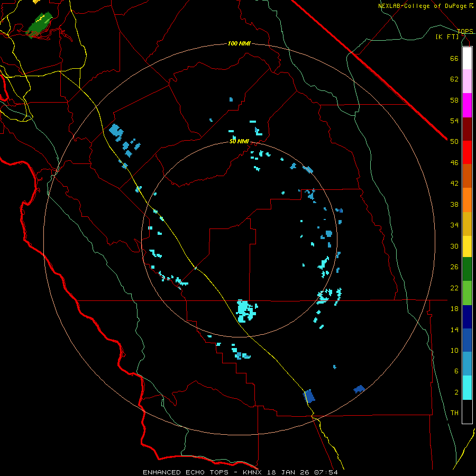Select the white 66 kft legend swatch
Screen dimensions: 476x476
[467, 58]
